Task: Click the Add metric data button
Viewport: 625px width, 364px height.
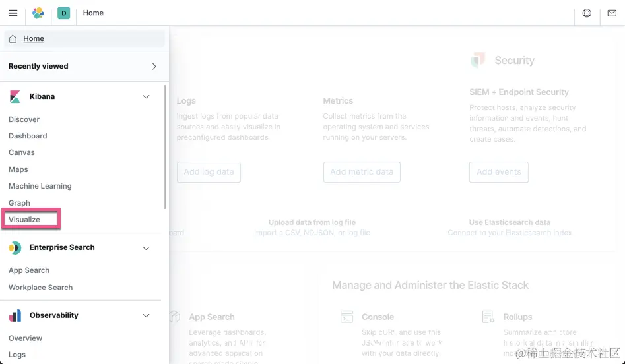Action: tap(362, 172)
